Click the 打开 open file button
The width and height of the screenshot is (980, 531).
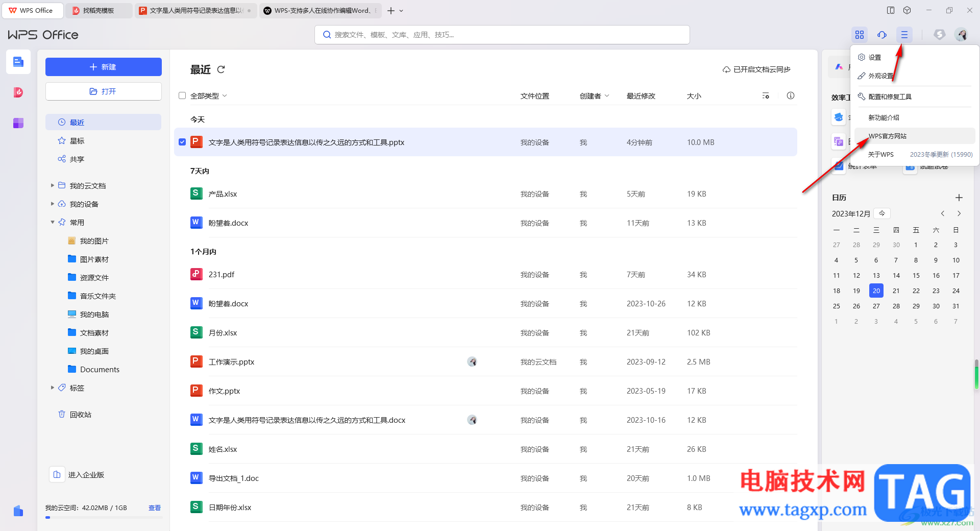[104, 91]
